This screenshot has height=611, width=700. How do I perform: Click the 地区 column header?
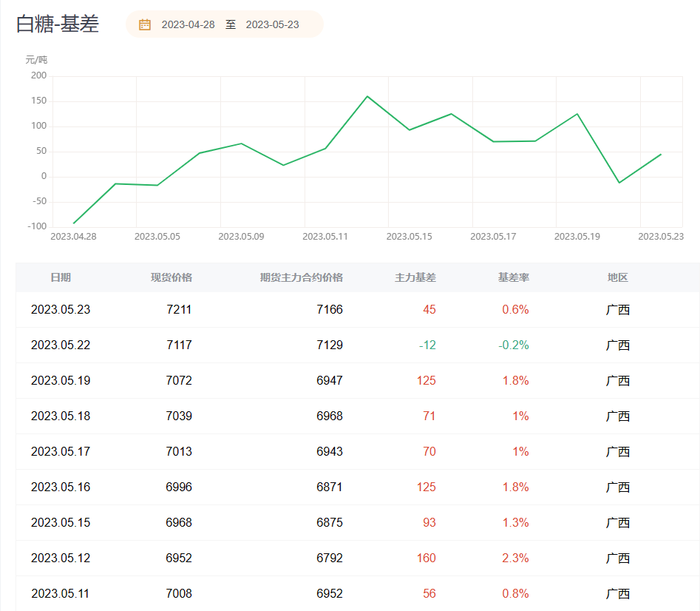pos(617,277)
